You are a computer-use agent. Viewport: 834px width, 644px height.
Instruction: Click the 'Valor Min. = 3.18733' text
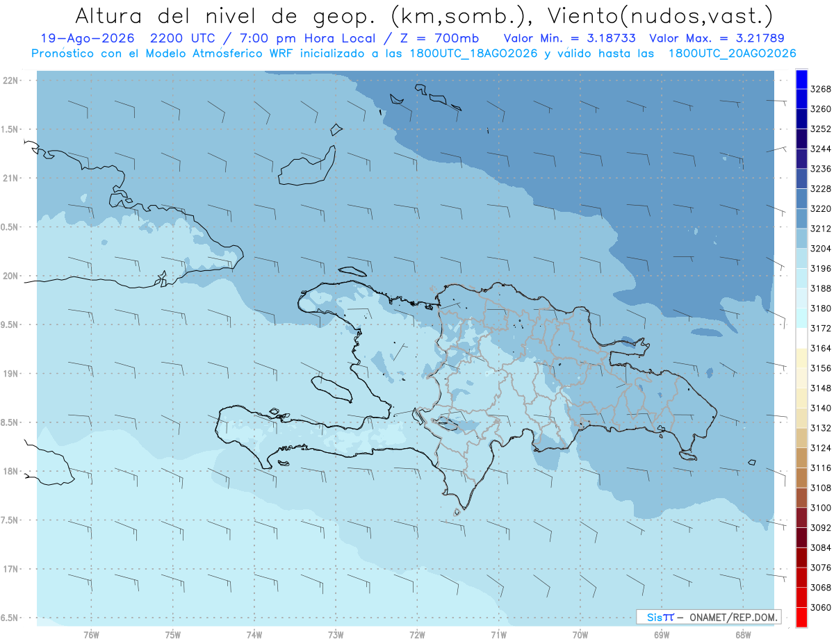click(569, 38)
